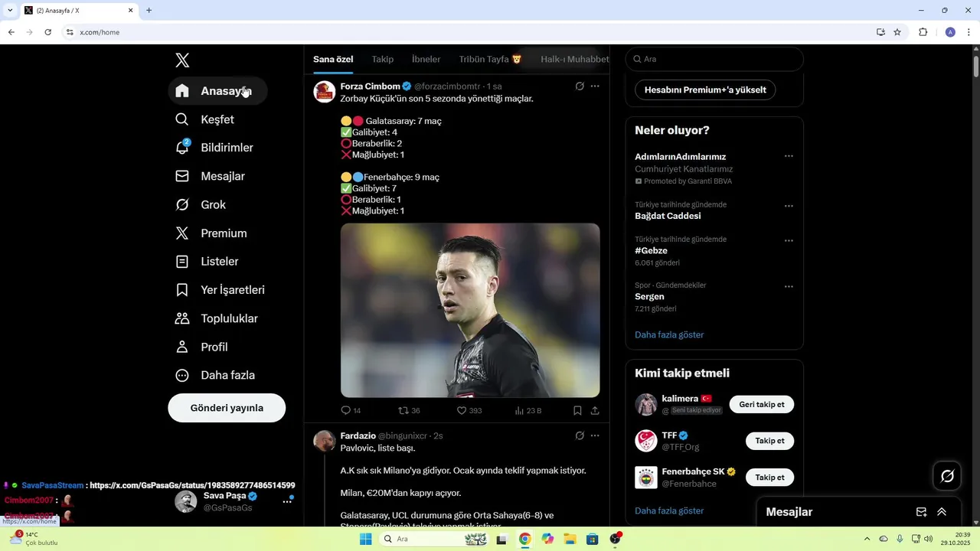Screen dimensions: 980x551
Task: Switch to the Sana özel tab
Action: coord(333,59)
